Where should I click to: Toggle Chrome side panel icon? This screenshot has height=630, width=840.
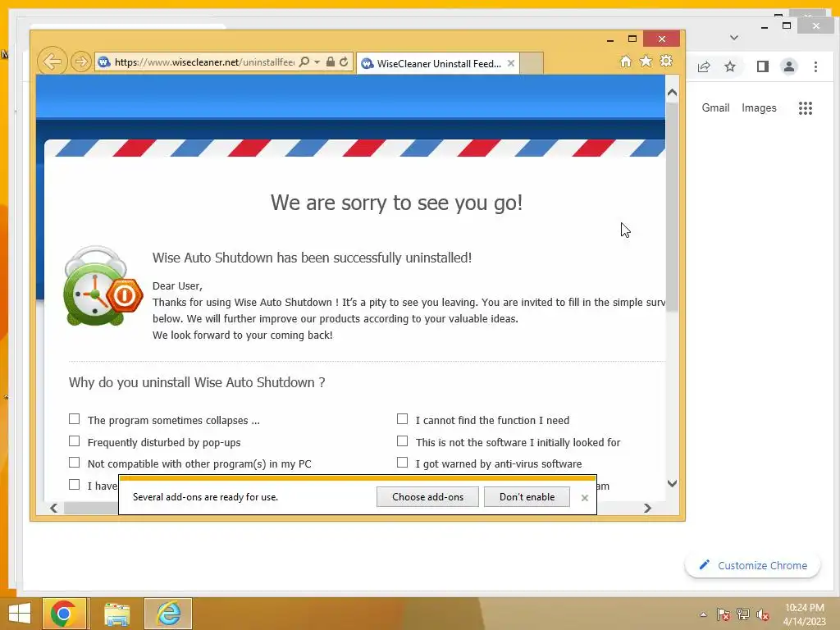point(762,66)
